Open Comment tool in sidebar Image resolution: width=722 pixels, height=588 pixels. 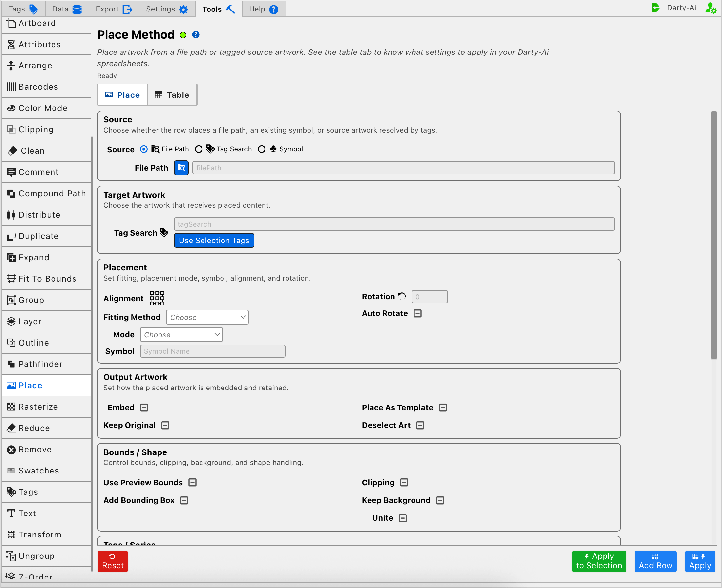[x=46, y=172]
